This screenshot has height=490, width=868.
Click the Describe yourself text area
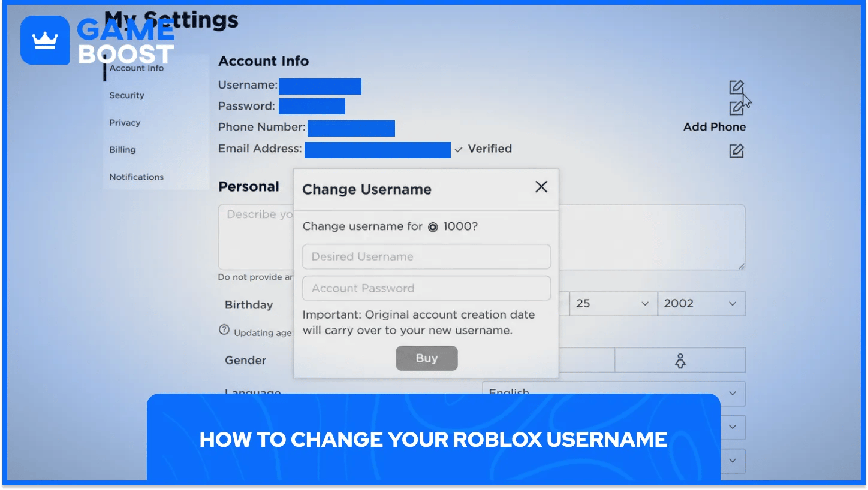[481, 237]
